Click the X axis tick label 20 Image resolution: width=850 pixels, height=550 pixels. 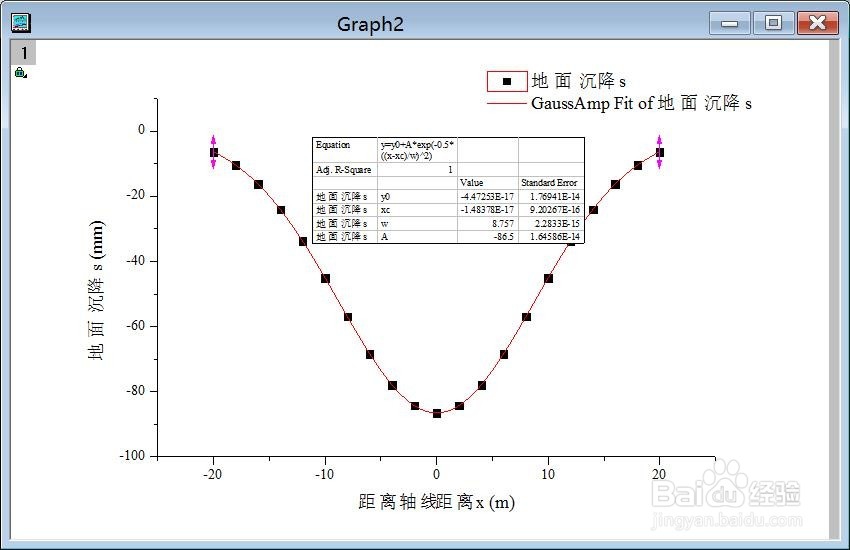pyautogui.click(x=659, y=474)
